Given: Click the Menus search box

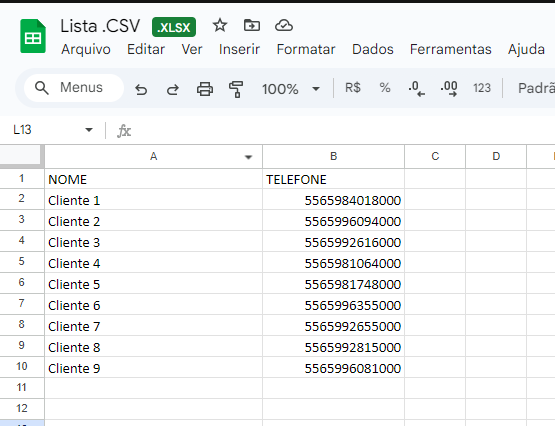Looking at the screenshot, I should [74, 88].
